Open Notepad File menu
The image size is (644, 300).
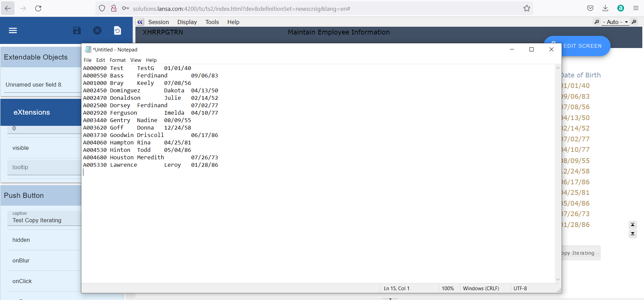pyautogui.click(x=87, y=60)
